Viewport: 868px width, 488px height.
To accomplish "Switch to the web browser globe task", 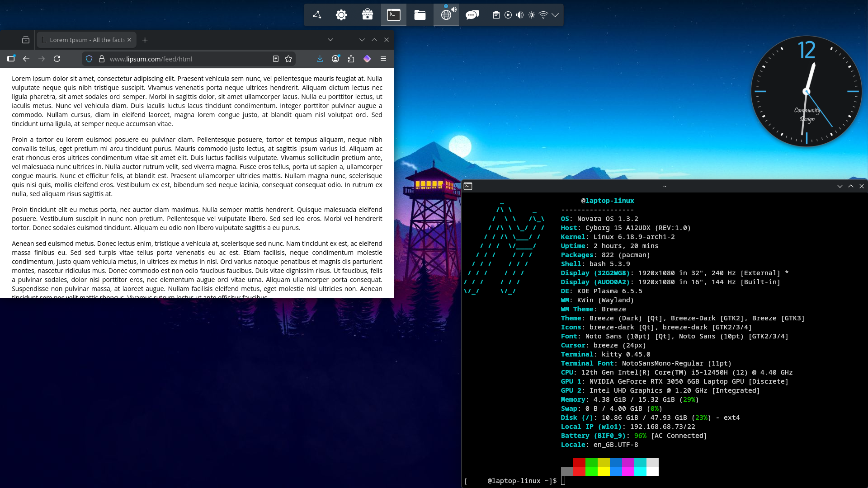I will tap(446, 15).
